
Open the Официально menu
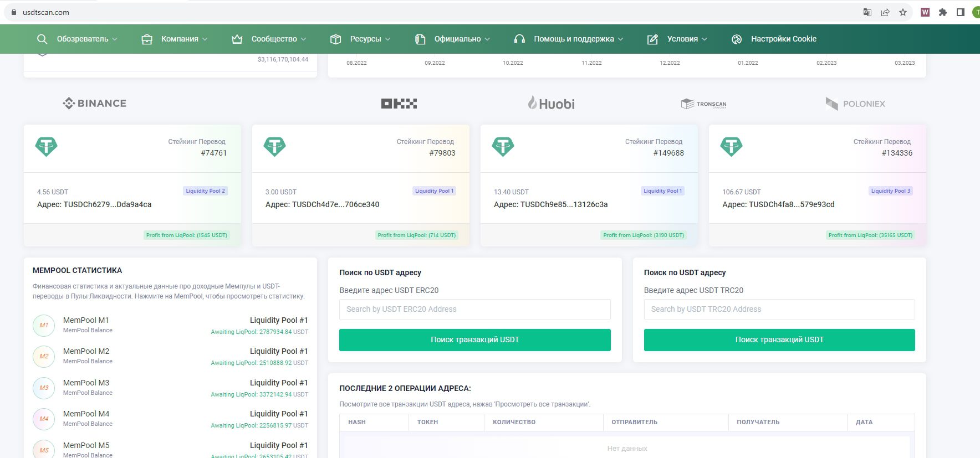(457, 39)
